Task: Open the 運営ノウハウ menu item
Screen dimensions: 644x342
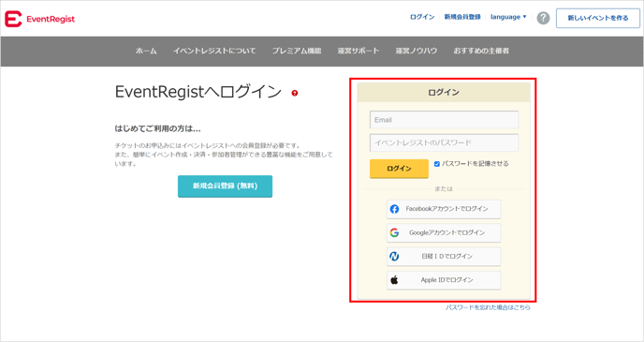Action: click(416, 51)
